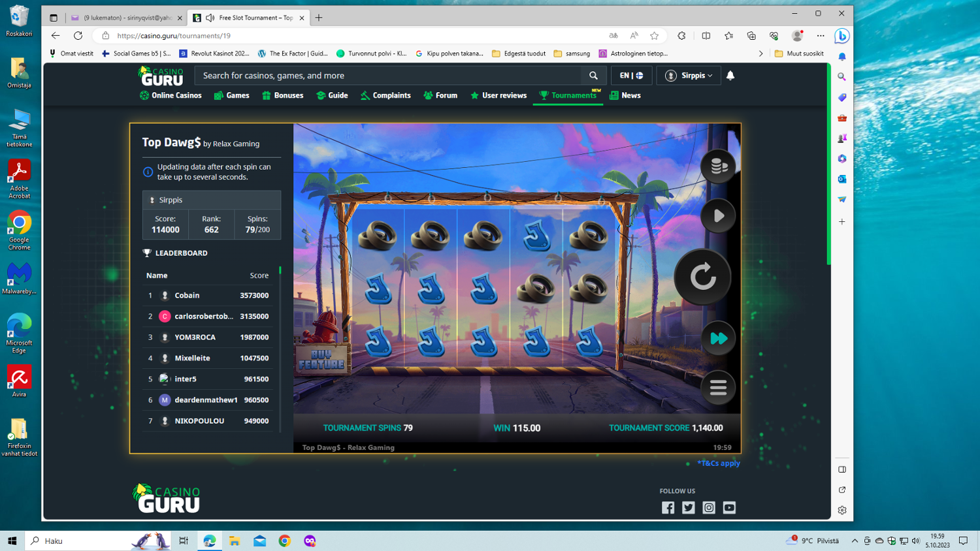980x551 pixels.
Task: Open the Forum menu item
Action: coord(440,95)
